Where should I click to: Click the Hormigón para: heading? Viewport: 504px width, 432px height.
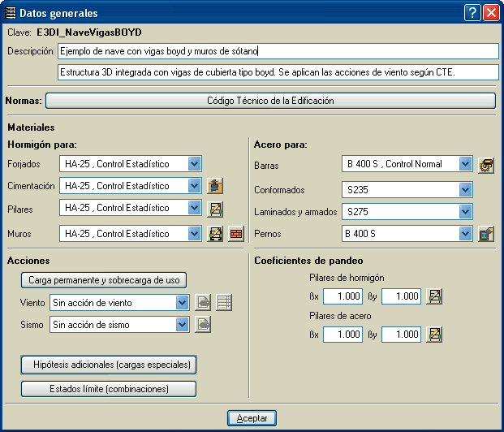pyautogui.click(x=42, y=145)
